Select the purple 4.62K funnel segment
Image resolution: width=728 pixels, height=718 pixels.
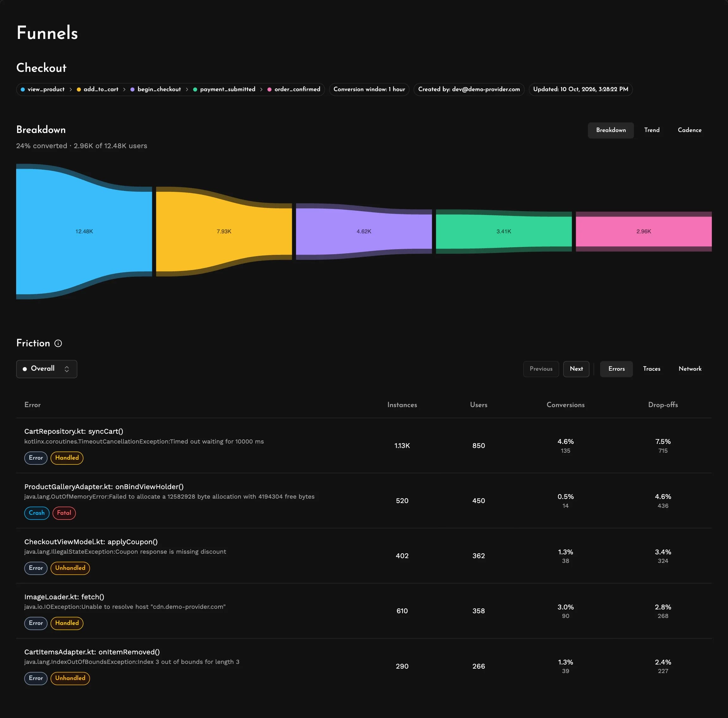click(364, 231)
